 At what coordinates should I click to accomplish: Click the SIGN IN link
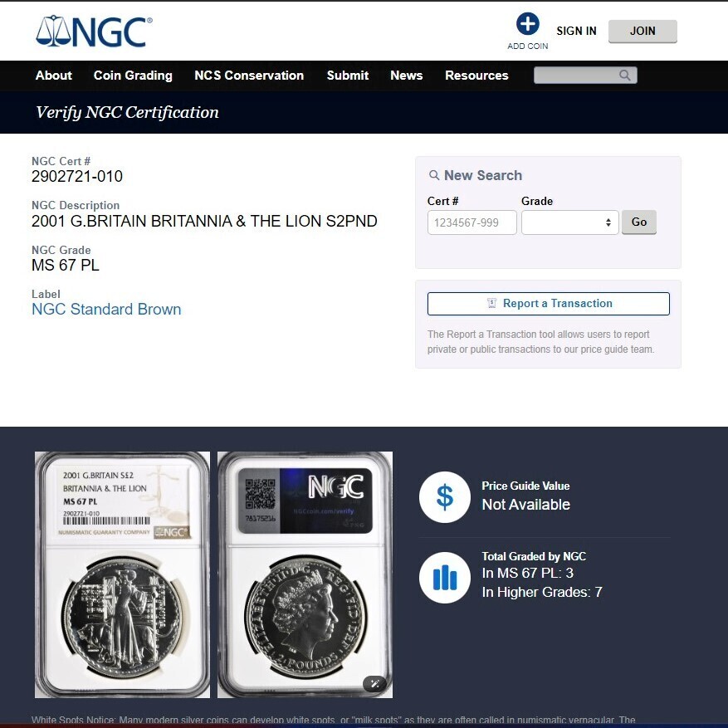coord(576,31)
